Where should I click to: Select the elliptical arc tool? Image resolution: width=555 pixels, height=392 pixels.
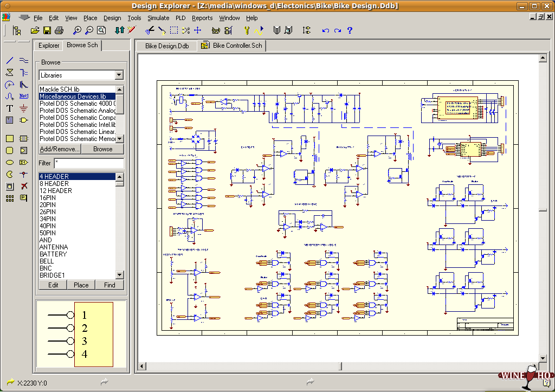click(x=10, y=85)
